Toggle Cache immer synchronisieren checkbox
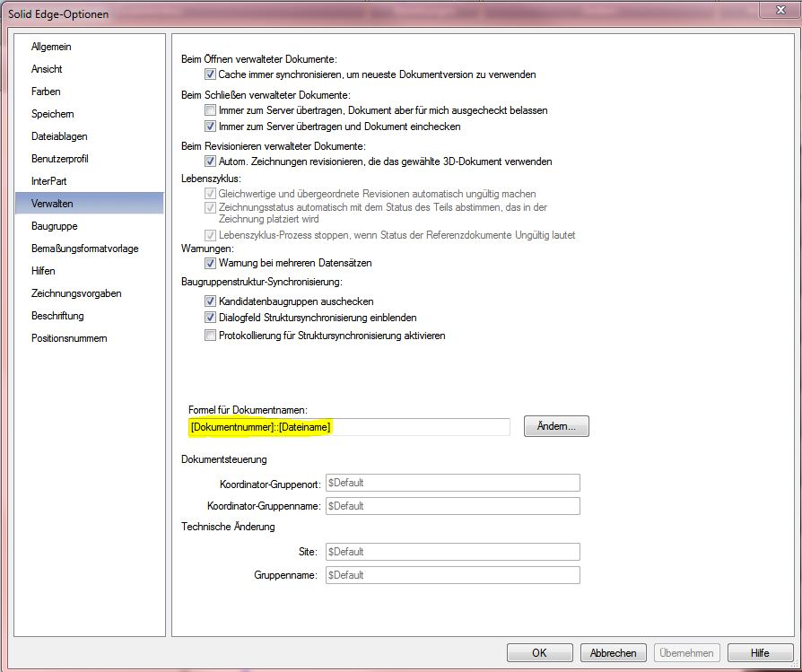Screen dimensions: 802x672 pos(210,74)
